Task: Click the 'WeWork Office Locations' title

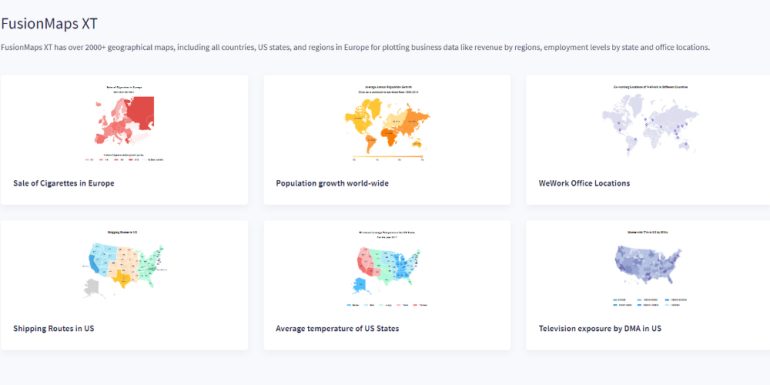Action: pos(584,183)
